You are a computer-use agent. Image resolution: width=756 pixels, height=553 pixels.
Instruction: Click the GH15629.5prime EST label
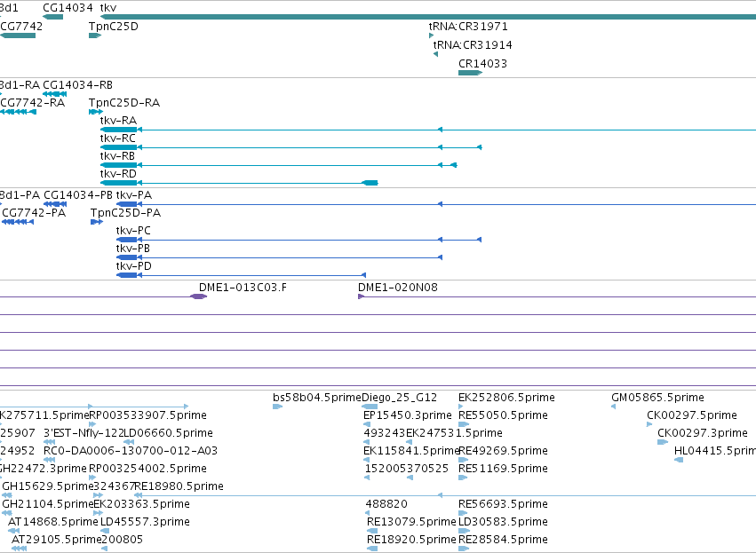[x=48, y=486]
